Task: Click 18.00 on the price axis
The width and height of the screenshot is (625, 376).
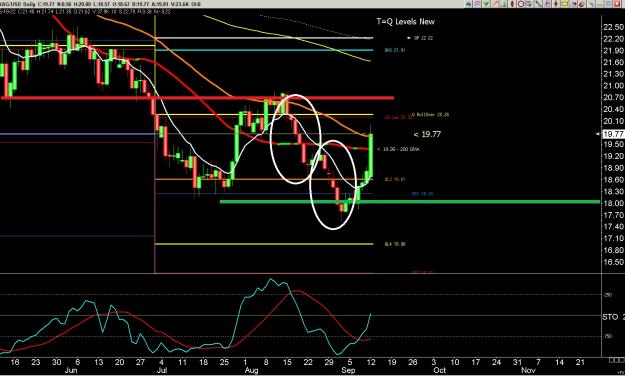Action: [x=613, y=203]
